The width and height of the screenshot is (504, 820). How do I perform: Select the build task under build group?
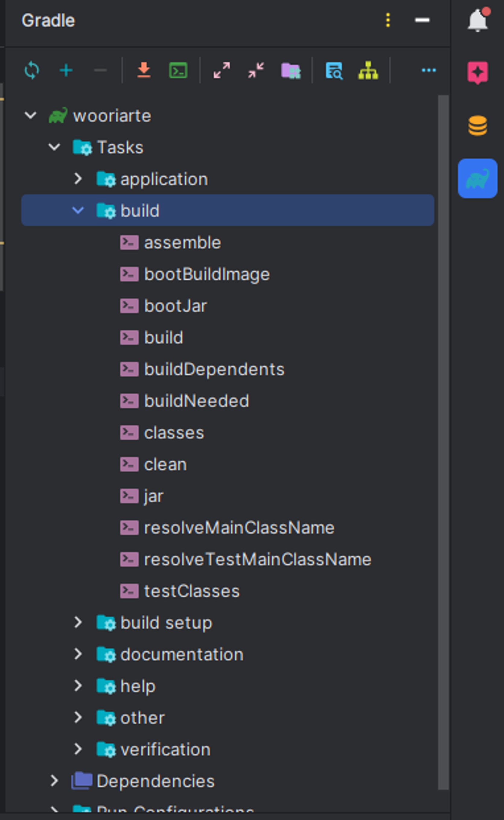tap(227, 338)
